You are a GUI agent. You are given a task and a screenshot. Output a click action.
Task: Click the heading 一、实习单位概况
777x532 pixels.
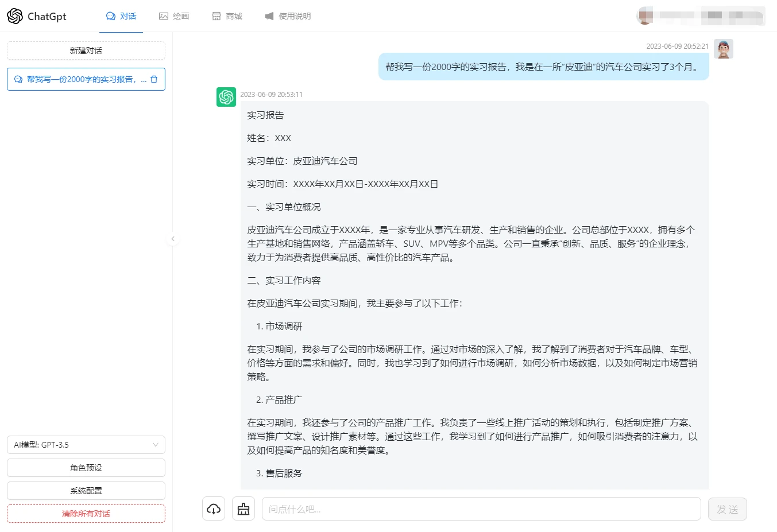pyautogui.click(x=284, y=207)
